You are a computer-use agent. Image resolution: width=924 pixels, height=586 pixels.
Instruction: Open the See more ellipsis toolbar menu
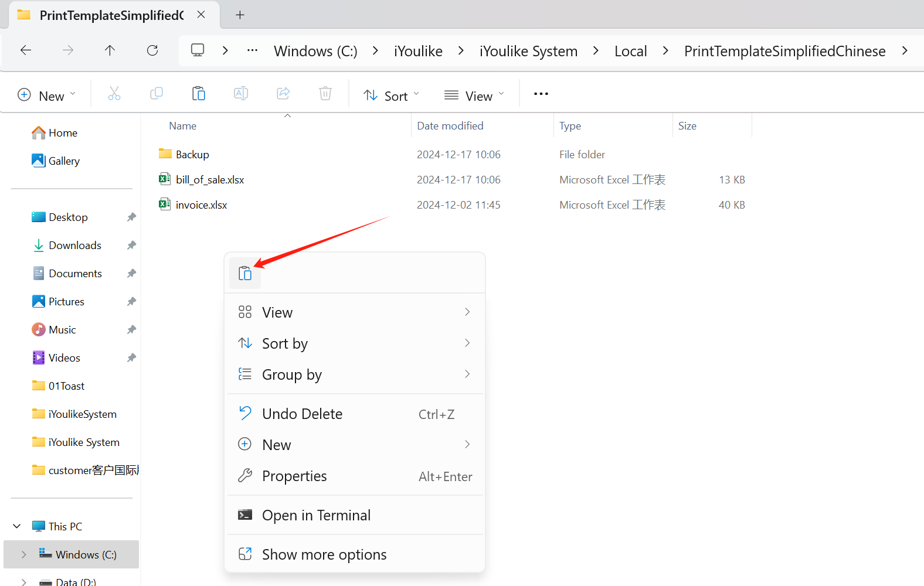point(541,94)
